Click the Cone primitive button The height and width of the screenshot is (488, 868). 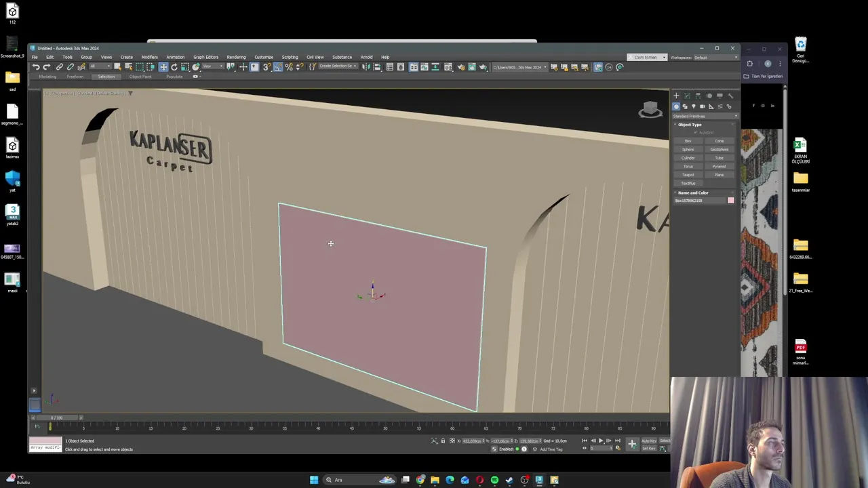point(719,141)
